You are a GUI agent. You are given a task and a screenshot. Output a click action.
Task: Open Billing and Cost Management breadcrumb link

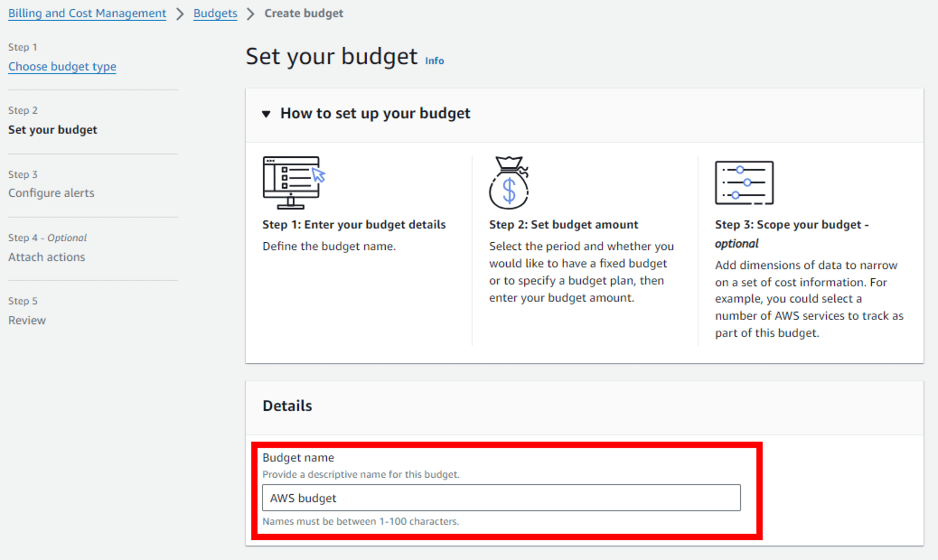[87, 13]
